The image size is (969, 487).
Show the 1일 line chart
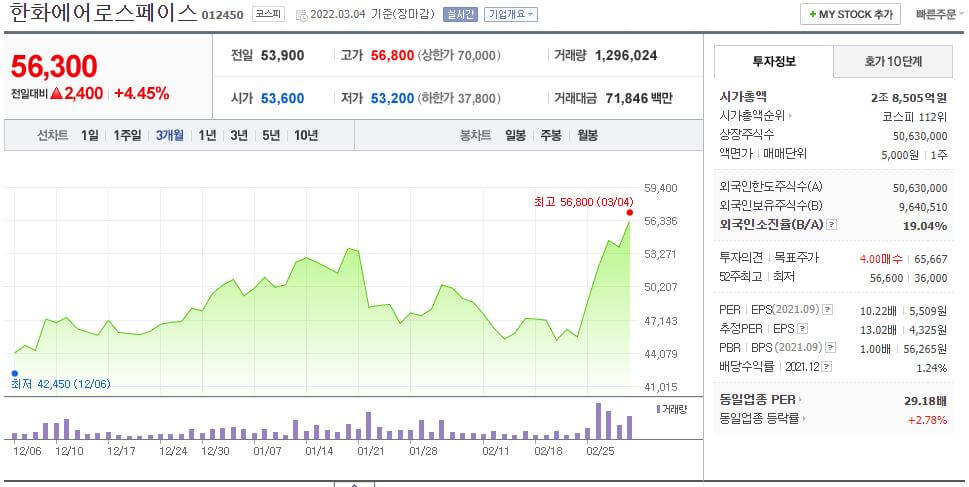(x=90, y=135)
